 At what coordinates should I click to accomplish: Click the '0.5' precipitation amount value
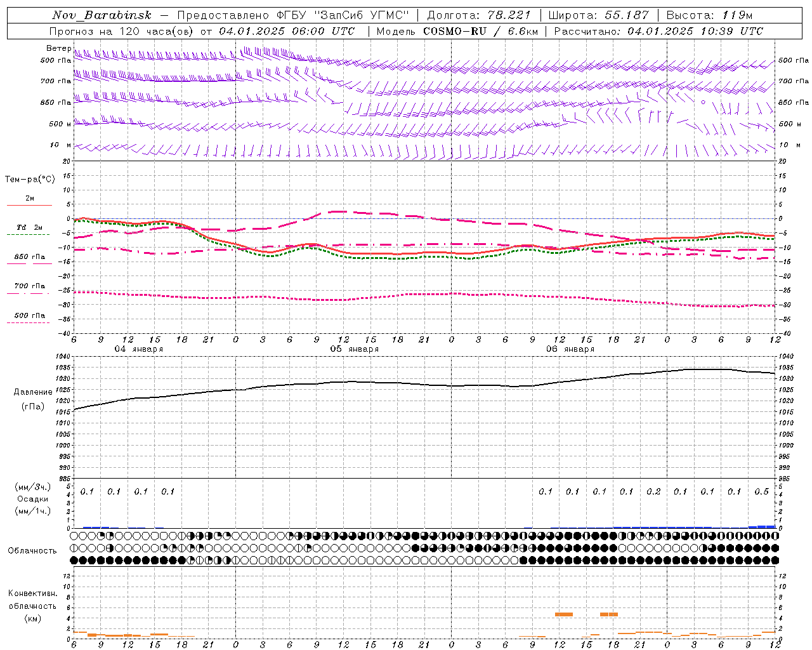761,492
